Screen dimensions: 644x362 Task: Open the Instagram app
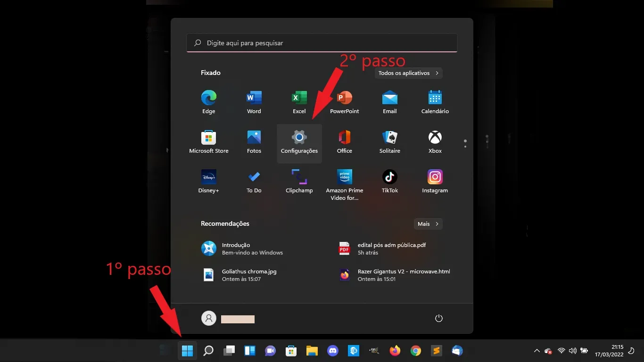pyautogui.click(x=435, y=181)
